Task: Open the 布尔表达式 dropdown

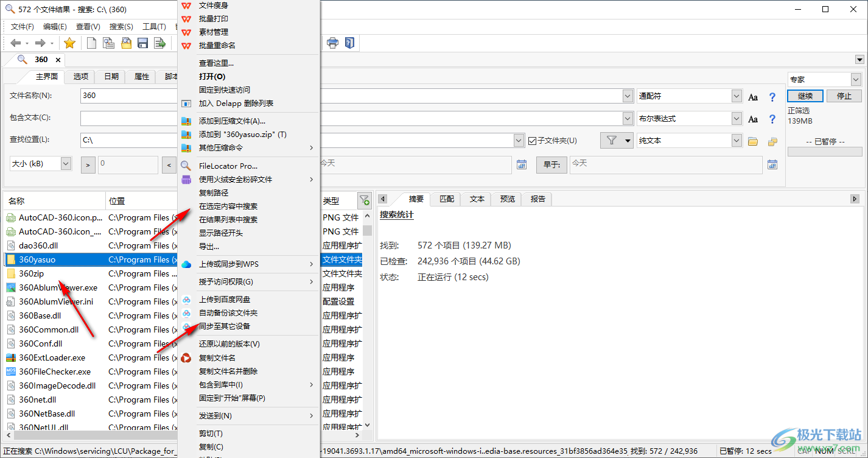Action: [x=737, y=118]
